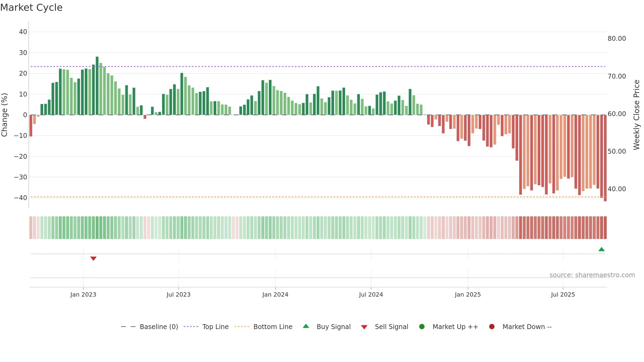Image resolution: width=644 pixels, height=362 pixels.
Task: Click the 70.00 price axis label
Action: click(x=617, y=76)
